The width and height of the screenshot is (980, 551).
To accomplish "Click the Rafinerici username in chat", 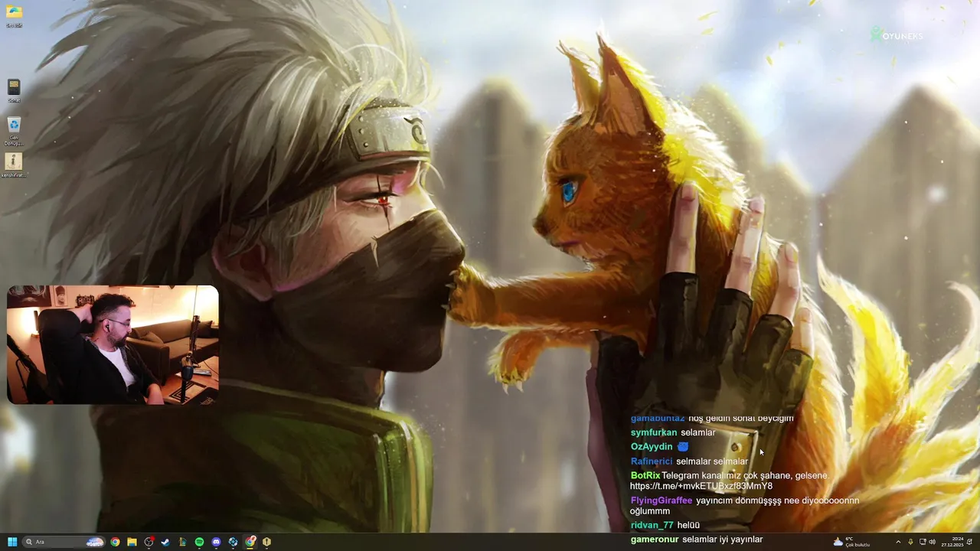I will pos(652,461).
